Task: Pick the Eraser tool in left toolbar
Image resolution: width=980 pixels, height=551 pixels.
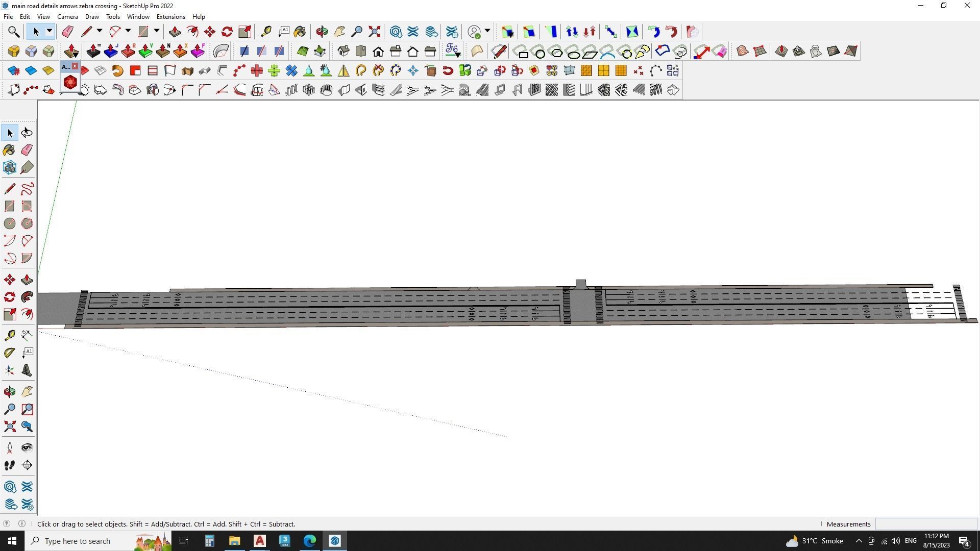Action: [x=27, y=149]
